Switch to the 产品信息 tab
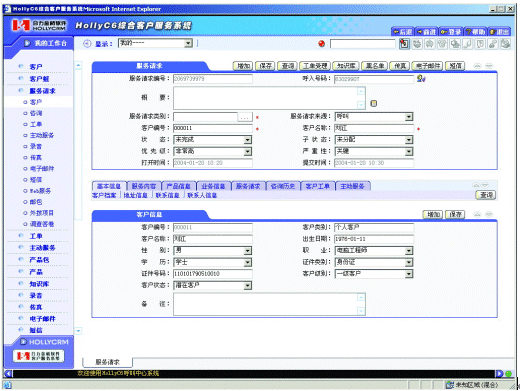Viewport: 520px width, 391px height. (x=178, y=186)
